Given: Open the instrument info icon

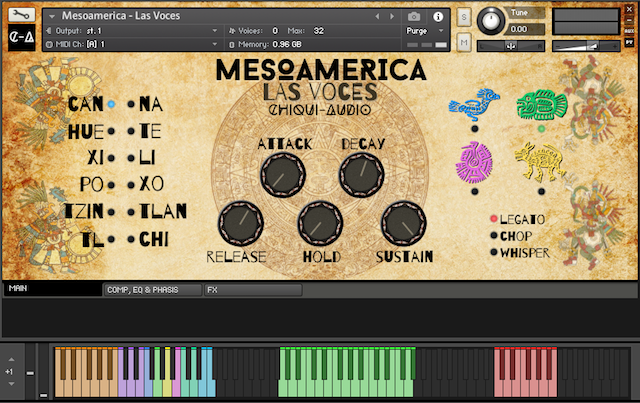Looking at the screenshot, I should (x=438, y=17).
